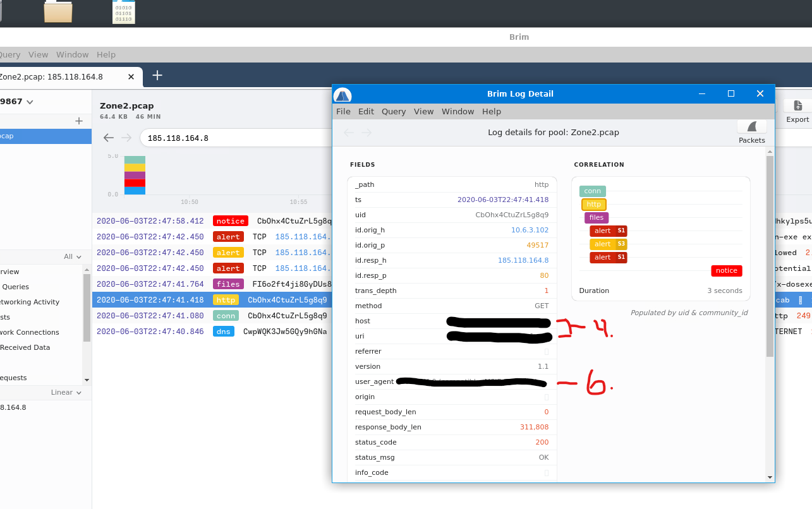Open Packets in Log Detail toolbar
812x509 pixels.
tap(751, 132)
